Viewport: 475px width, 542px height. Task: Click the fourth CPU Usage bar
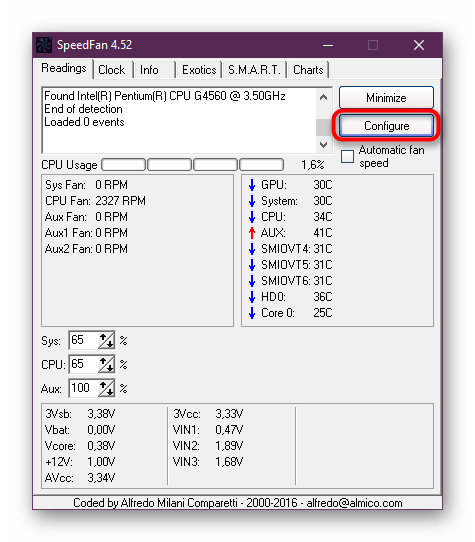(261, 165)
